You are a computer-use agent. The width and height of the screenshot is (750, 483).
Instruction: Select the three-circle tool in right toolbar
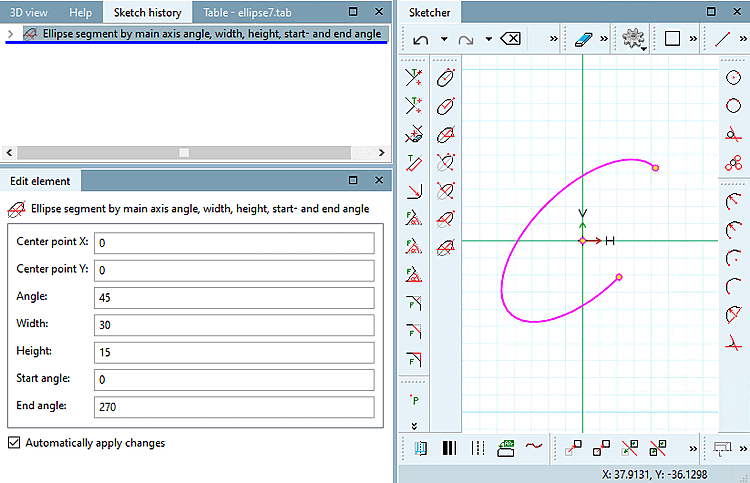733,164
